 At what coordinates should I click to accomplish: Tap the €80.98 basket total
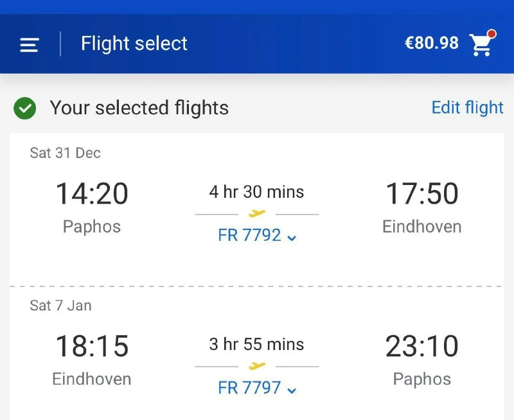coord(431,43)
